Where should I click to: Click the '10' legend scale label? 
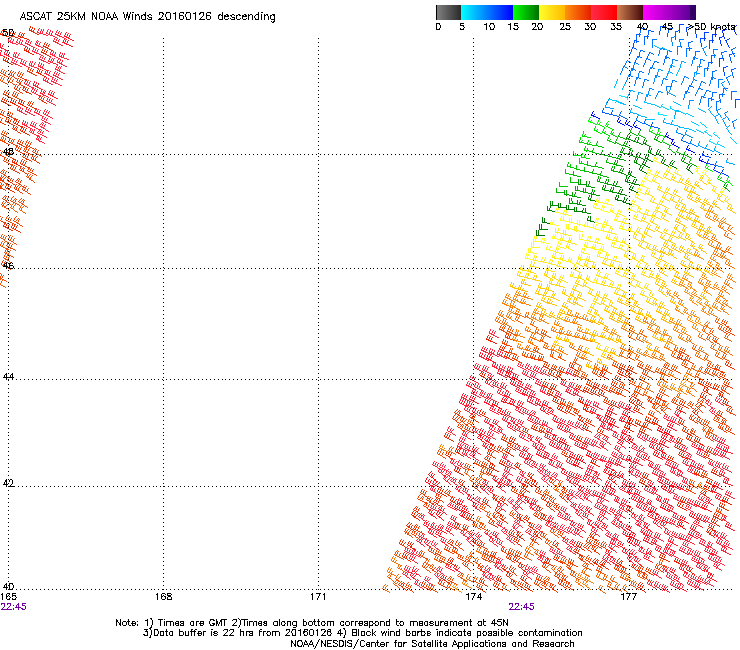[x=489, y=27]
